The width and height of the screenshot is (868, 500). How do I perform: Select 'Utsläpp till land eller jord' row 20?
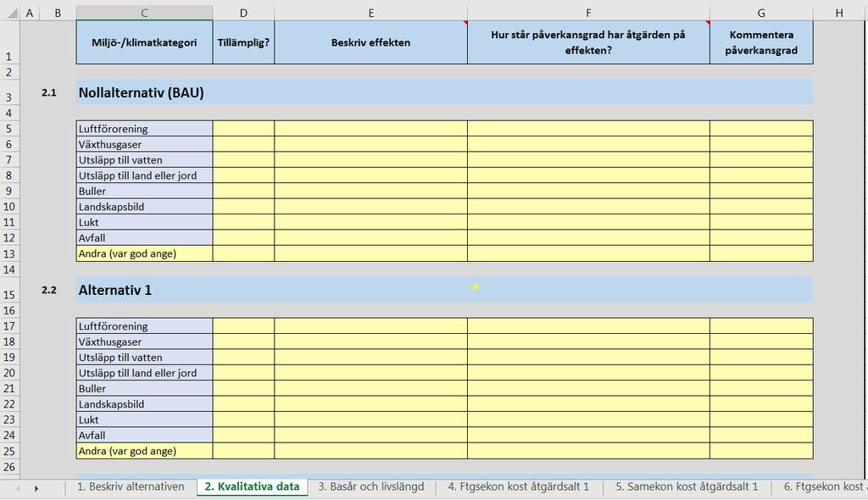144,373
